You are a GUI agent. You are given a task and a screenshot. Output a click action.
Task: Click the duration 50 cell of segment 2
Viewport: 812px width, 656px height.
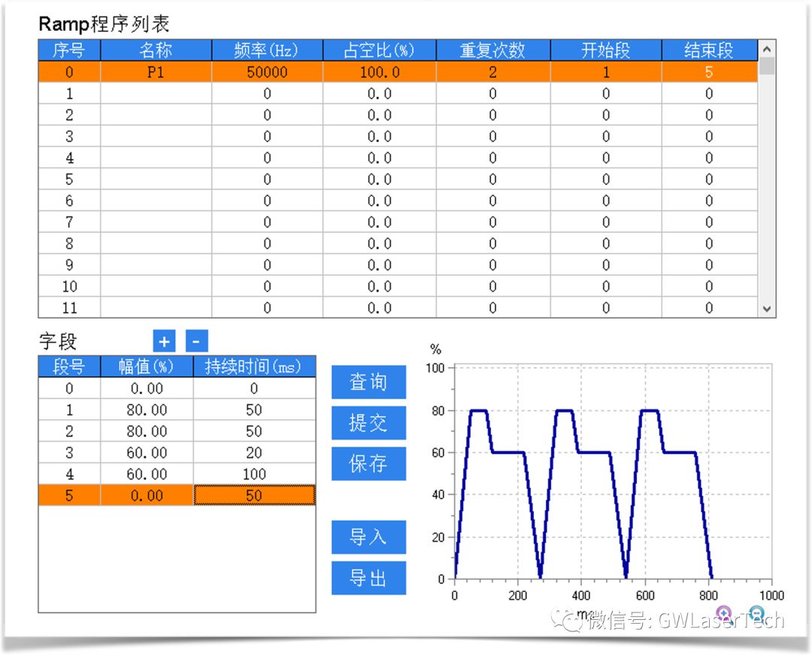pyautogui.click(x=254, y=431)
